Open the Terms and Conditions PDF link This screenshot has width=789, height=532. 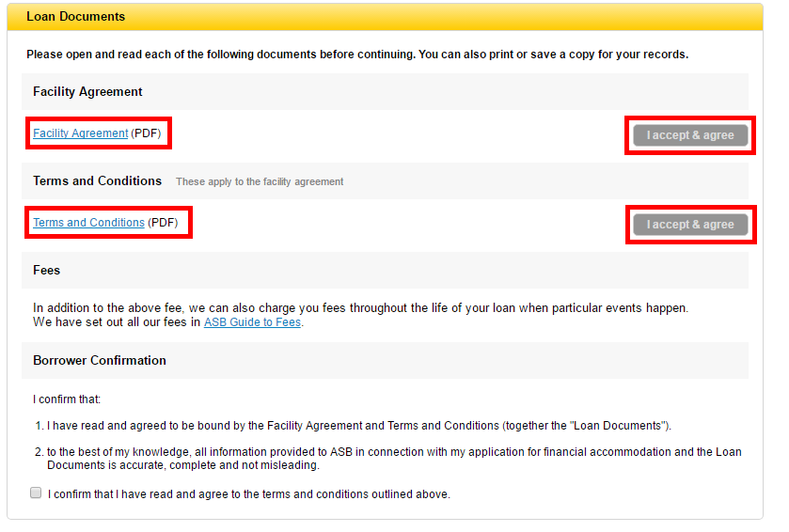click(x=88, y=223)
